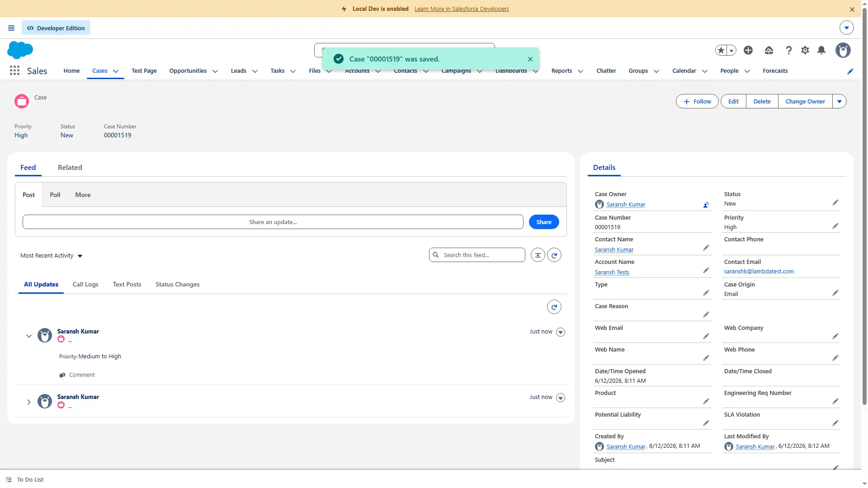Follow this case
The width and height of the screenshot is (868, 488).
point(697,102)
